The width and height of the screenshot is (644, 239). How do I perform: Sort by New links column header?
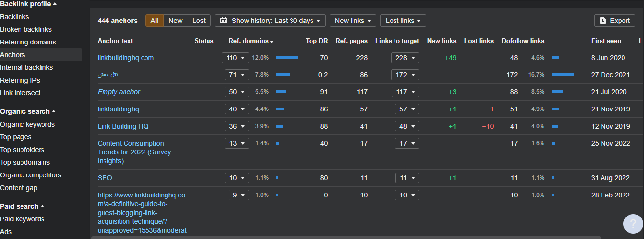[442, 41]
